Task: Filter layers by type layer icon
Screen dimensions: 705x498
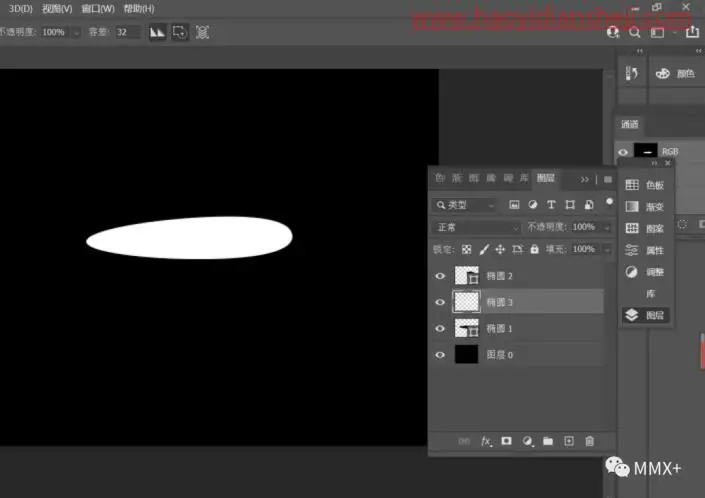Action: 551,205
